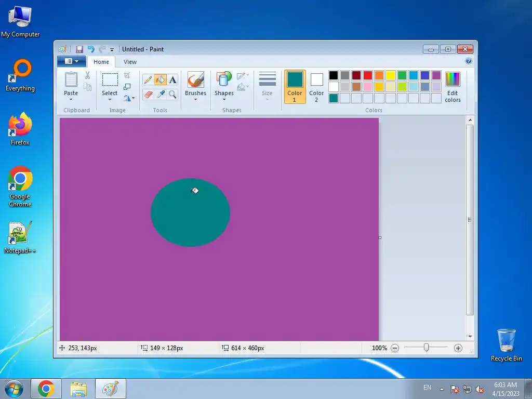Expand the Rotate or flip dropdown

(x=129, y=98)
